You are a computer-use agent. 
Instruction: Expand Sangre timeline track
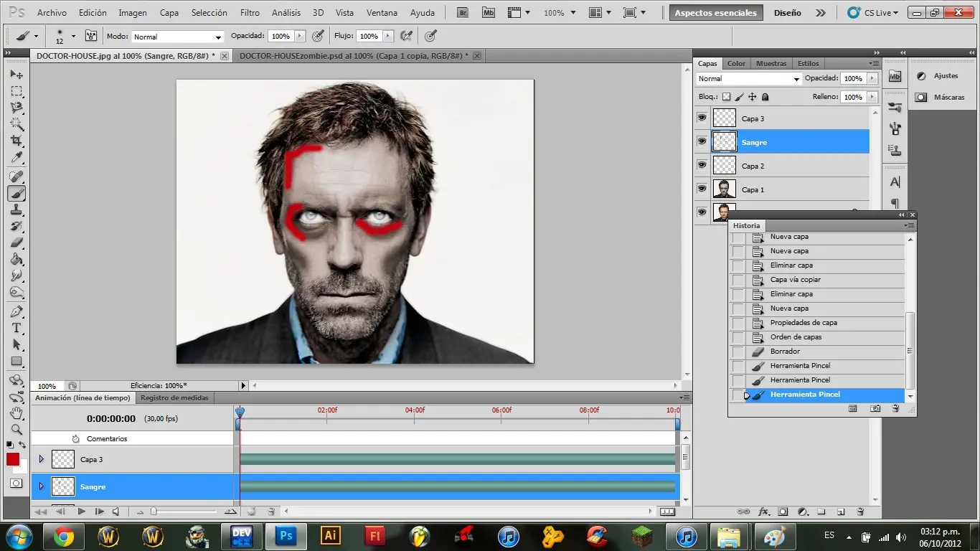[41, 486]
